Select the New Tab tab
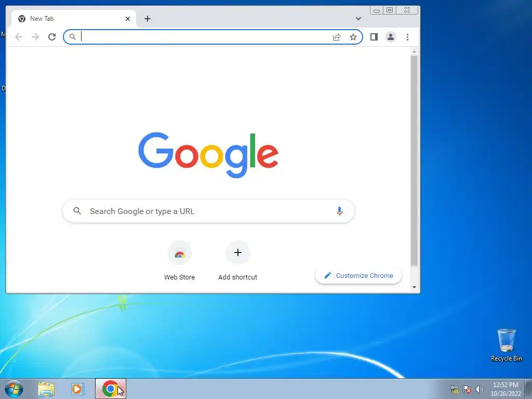 (x=74, y=19)
